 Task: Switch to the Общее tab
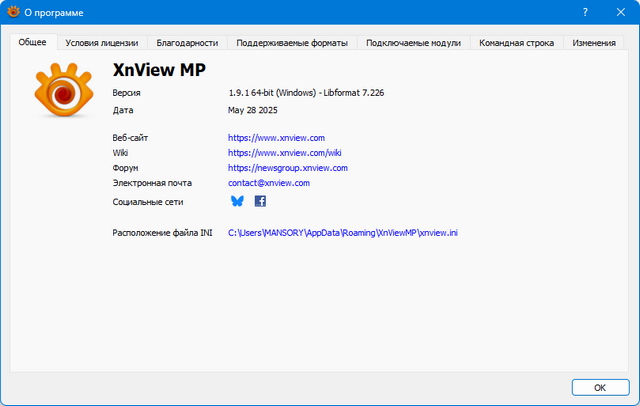click(32, 42)
